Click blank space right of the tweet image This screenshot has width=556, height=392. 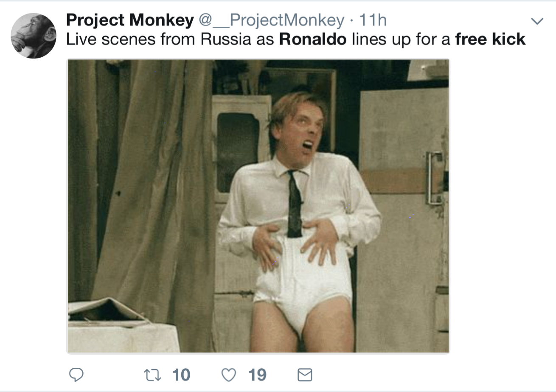coord(501,204)
